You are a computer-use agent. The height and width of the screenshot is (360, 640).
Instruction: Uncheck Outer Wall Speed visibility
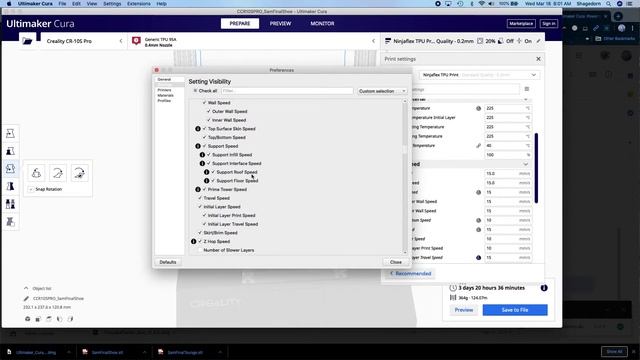click(x=209, y=111)
